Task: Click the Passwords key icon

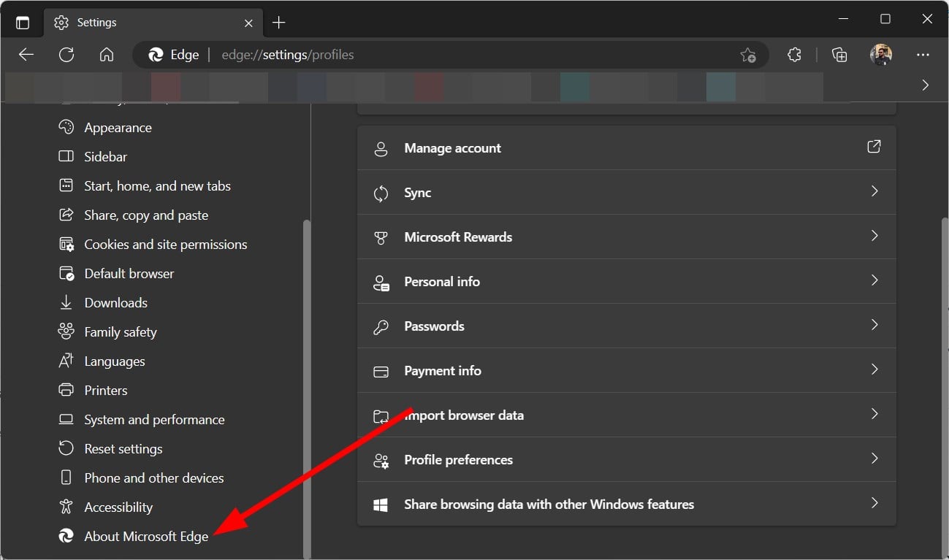Action: click(381, 327)
